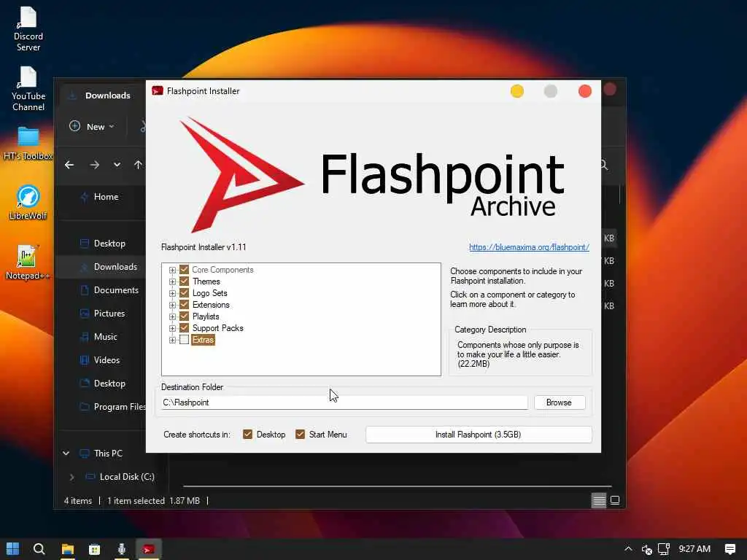The image size is (747, 560).
Task: Uncheck the Playlists checkbox
Action: click(185, 316)
